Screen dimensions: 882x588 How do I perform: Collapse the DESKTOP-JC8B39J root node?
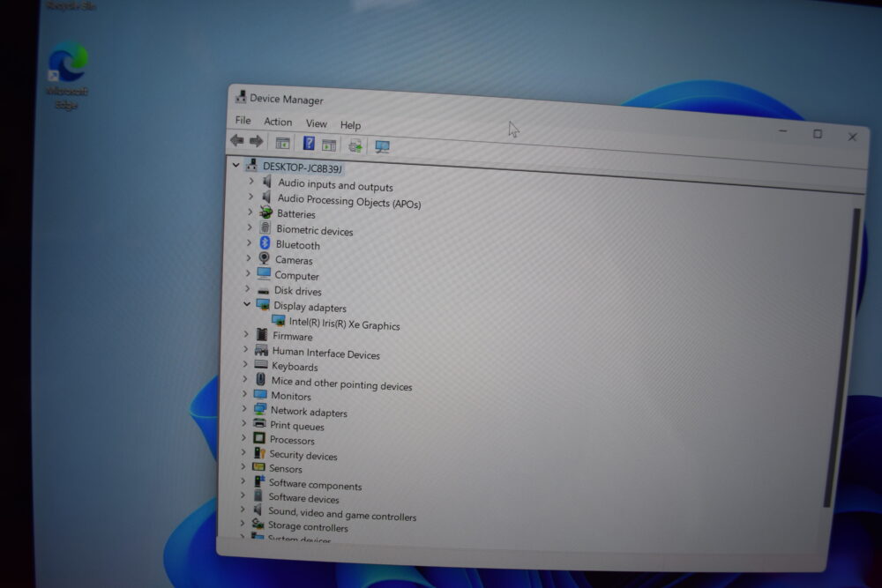[x=235, y=165]
